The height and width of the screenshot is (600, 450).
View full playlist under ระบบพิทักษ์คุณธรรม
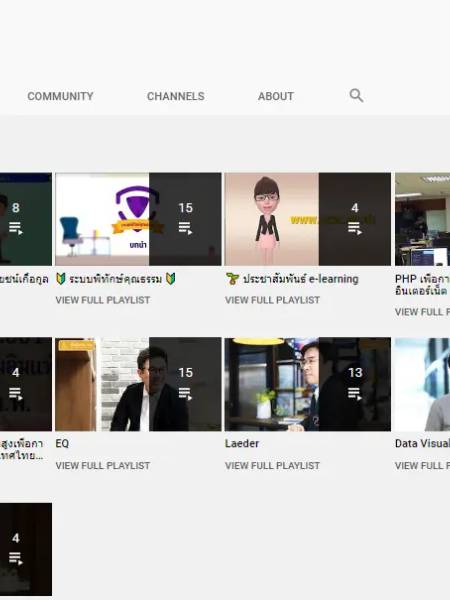(103, 300)
